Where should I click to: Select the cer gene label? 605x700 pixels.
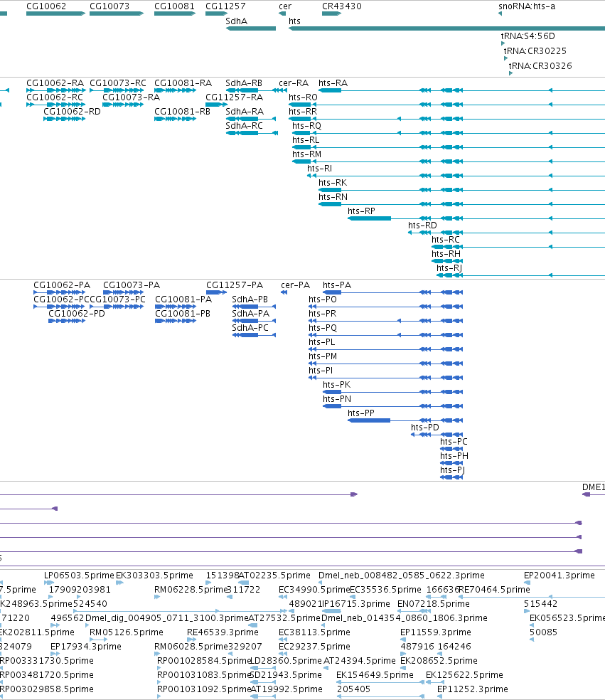coord(285,6)
